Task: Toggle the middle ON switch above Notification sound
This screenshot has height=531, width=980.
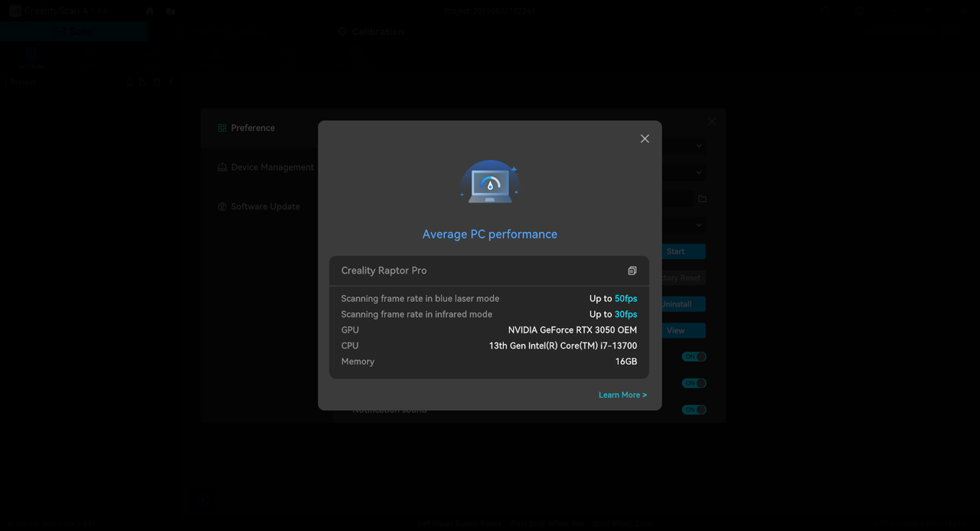Action: click(694, 383)
